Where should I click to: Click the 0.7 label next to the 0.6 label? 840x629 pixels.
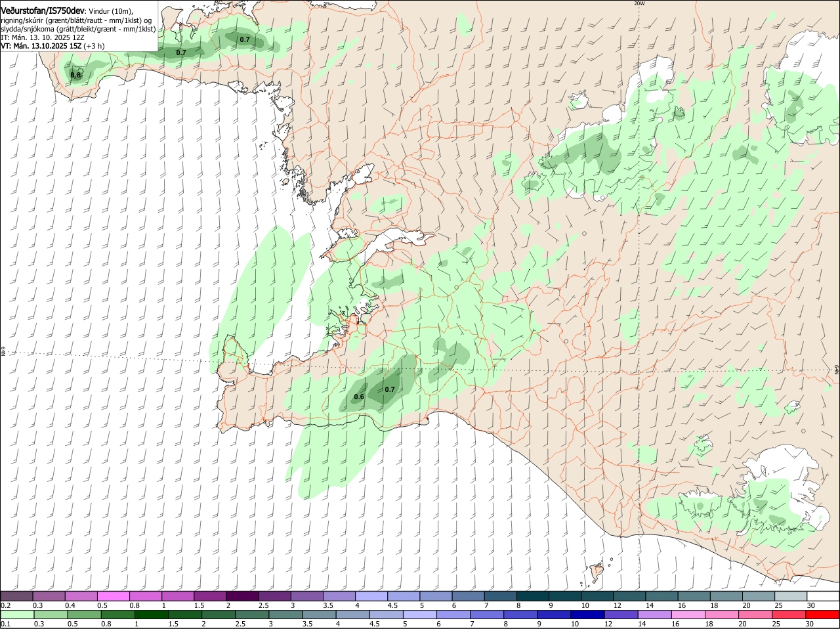point(390,389)
